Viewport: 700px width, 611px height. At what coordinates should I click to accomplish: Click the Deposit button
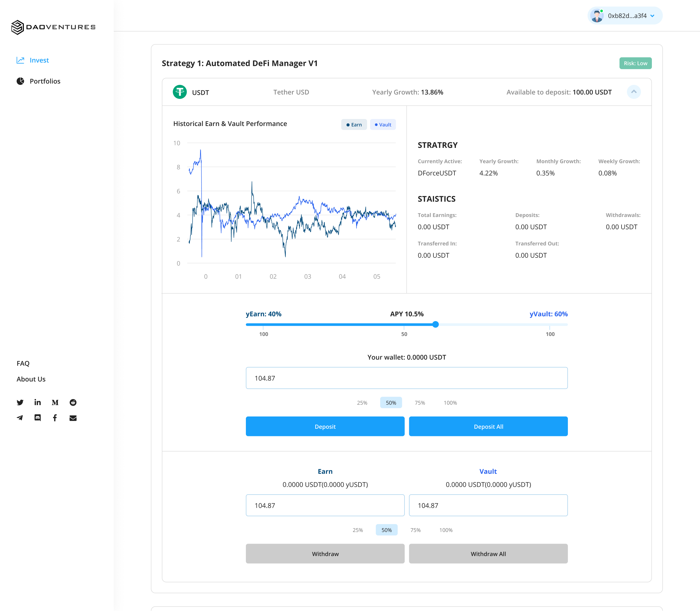pyautogui.click(x=325, y=427)
